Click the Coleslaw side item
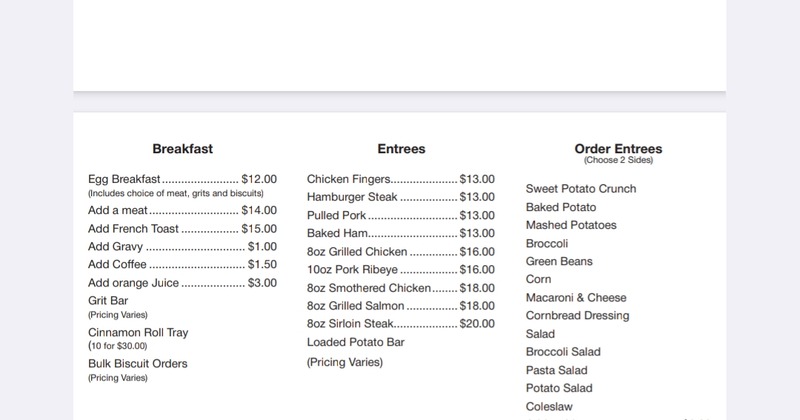 pyautogui.click(x=549, y=407)
